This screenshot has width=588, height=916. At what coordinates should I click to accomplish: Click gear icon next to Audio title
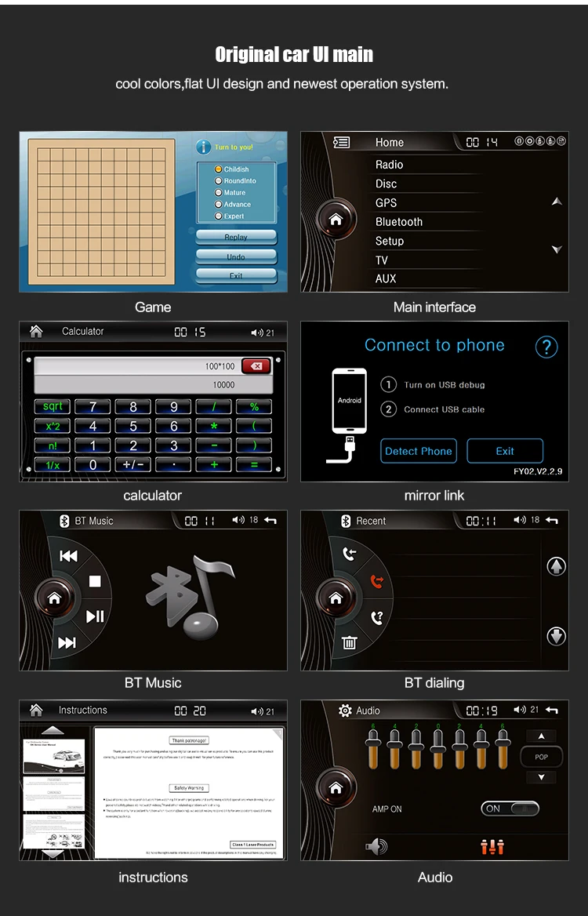point(345,711)
